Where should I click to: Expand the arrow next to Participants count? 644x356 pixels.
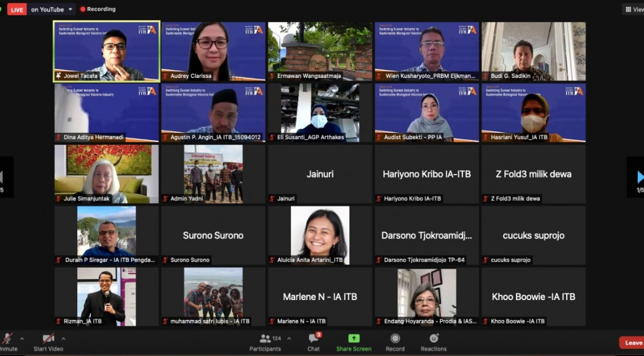click(289, 338)
